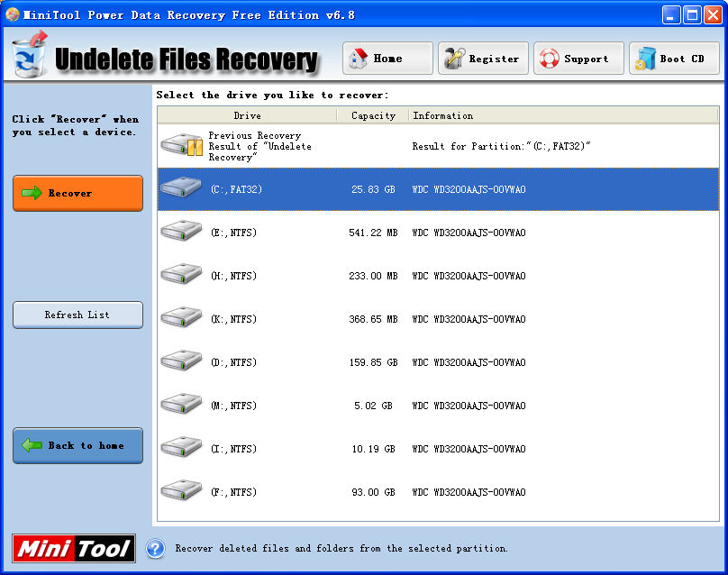Click the Support lifebuoy icon
The image size is (728, 575).
point(550,59)
